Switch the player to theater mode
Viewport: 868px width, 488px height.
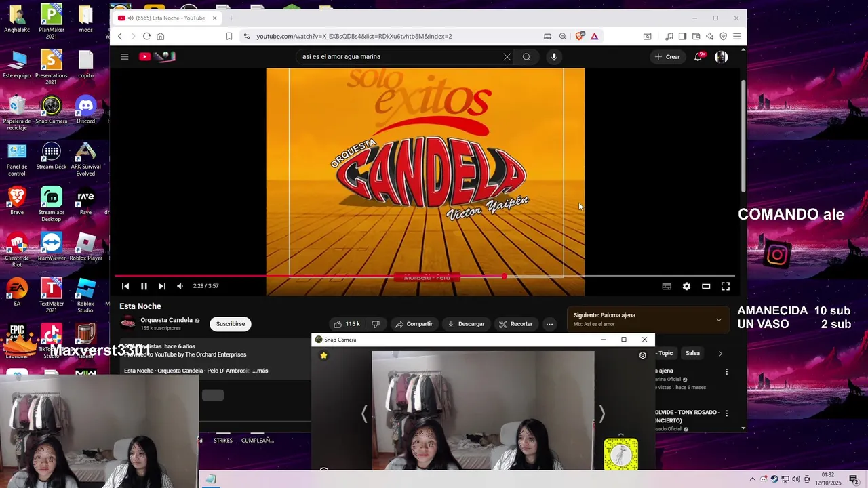(x=706, y=287)
